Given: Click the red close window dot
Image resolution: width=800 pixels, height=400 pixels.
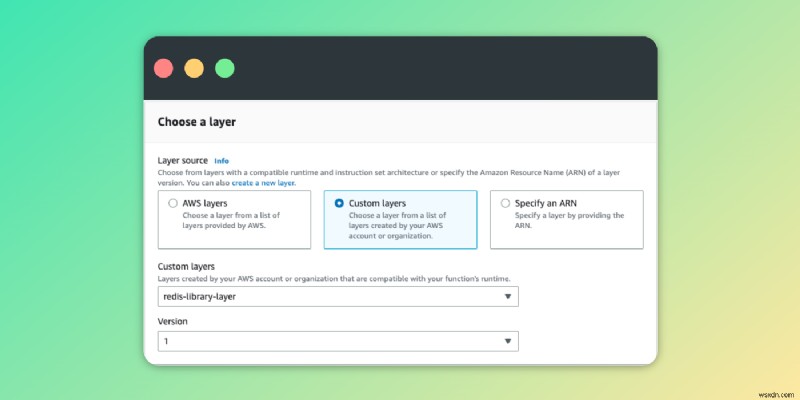Looking at the screenshot, I should 163,68.
